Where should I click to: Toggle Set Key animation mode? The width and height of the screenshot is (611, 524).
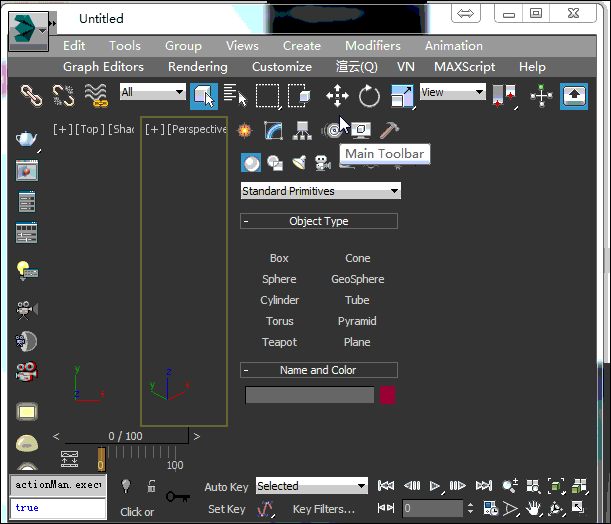click(x=226, y=509)
